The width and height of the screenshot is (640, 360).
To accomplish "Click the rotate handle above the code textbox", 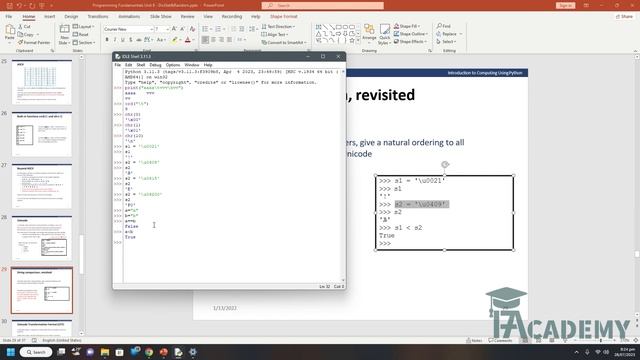I will click(445, 164).
